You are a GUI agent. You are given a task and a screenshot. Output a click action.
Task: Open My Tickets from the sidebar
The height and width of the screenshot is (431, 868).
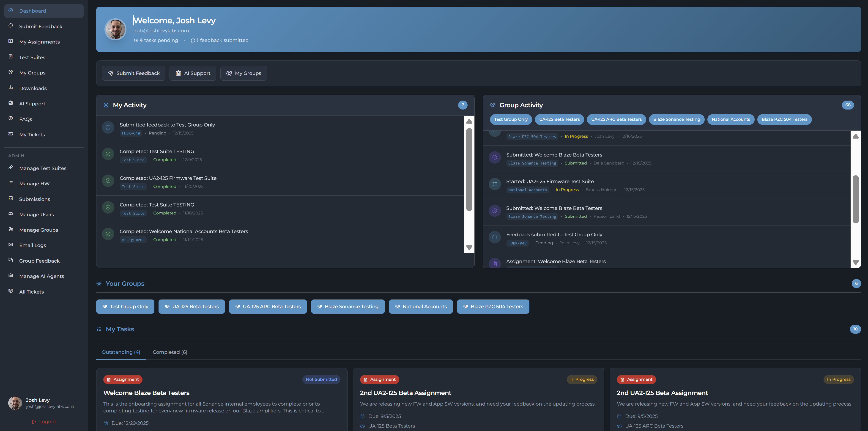[x=32, y=134]
